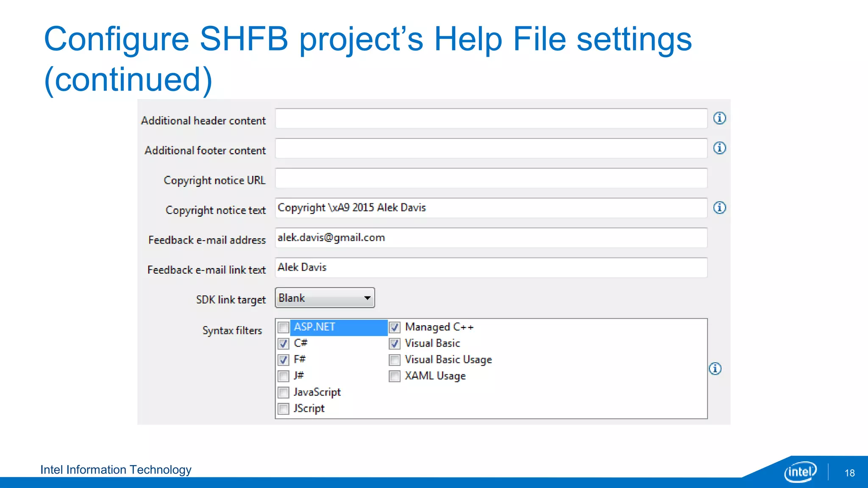Click info icon beside Additional header content
868x488 pixels.
click(x=719, y=118)
